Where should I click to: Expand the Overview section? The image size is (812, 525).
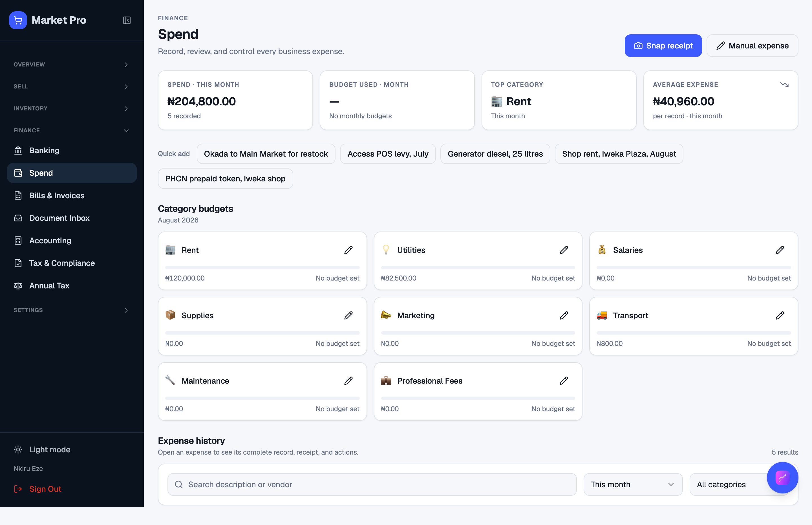click(71, 64)
